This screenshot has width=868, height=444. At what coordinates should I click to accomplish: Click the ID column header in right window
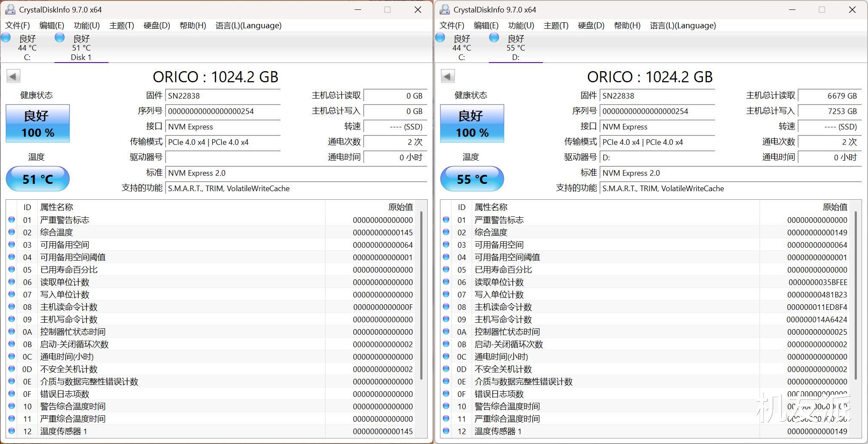(x=461, y=207)
